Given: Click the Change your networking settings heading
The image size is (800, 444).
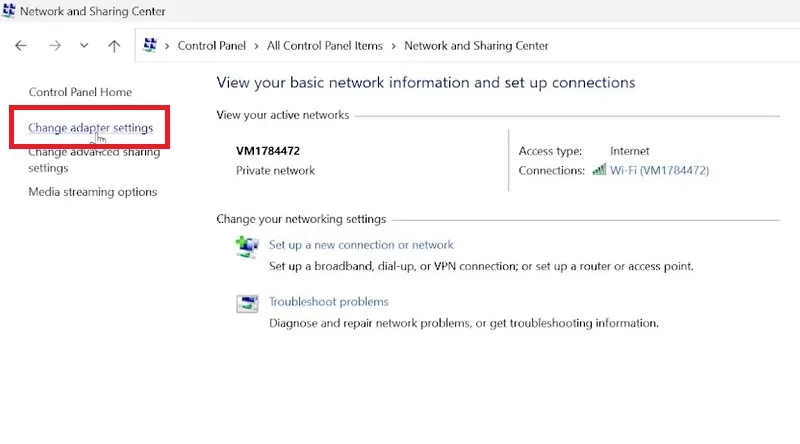Looking at the screenshot, I should [x=301, y=219].
